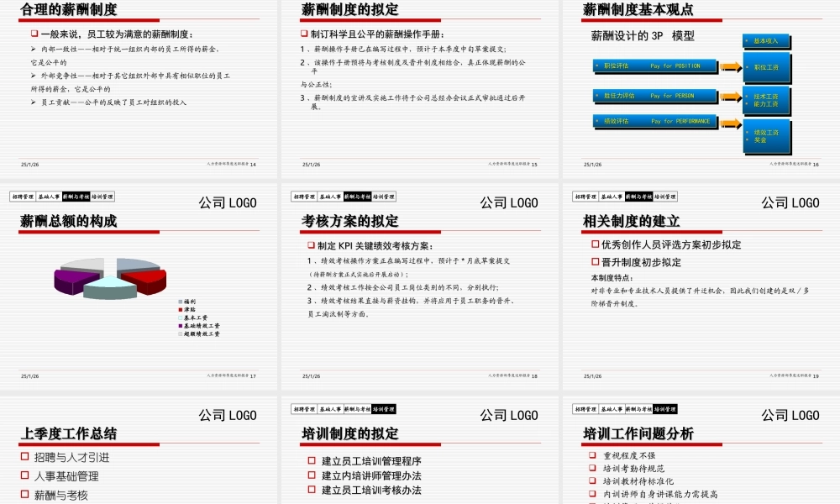Click the Pay for POSITION bar
The width and height of the screenshot is (840, 504).
654,66
